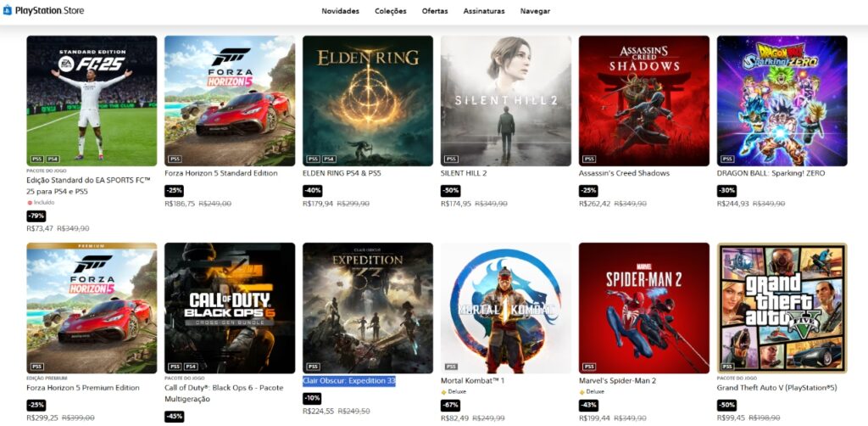
Task: Open the Call of Duty Black Ops 6 cover
Action: click(x=230, y=308)
